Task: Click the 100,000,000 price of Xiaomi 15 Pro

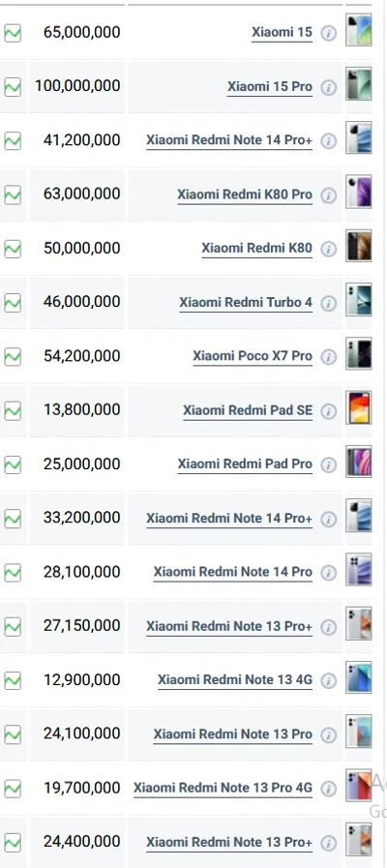Action: pos(77,86)
